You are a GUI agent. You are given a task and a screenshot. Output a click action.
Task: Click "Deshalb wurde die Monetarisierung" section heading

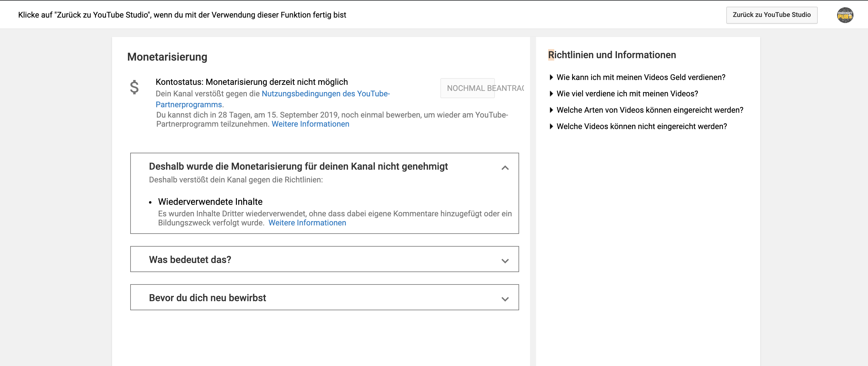(298, 166)
